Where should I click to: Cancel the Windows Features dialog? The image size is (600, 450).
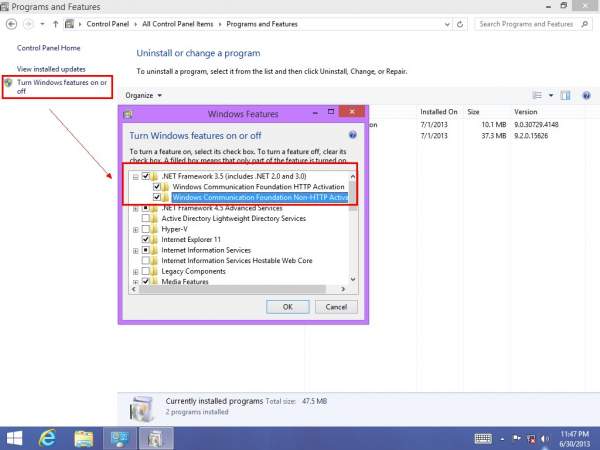[x=336, y=307]
